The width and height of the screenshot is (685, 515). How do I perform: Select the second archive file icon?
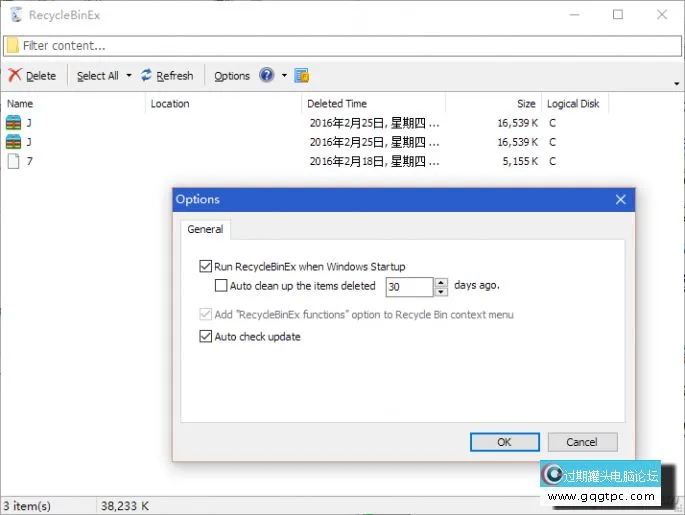14,142
